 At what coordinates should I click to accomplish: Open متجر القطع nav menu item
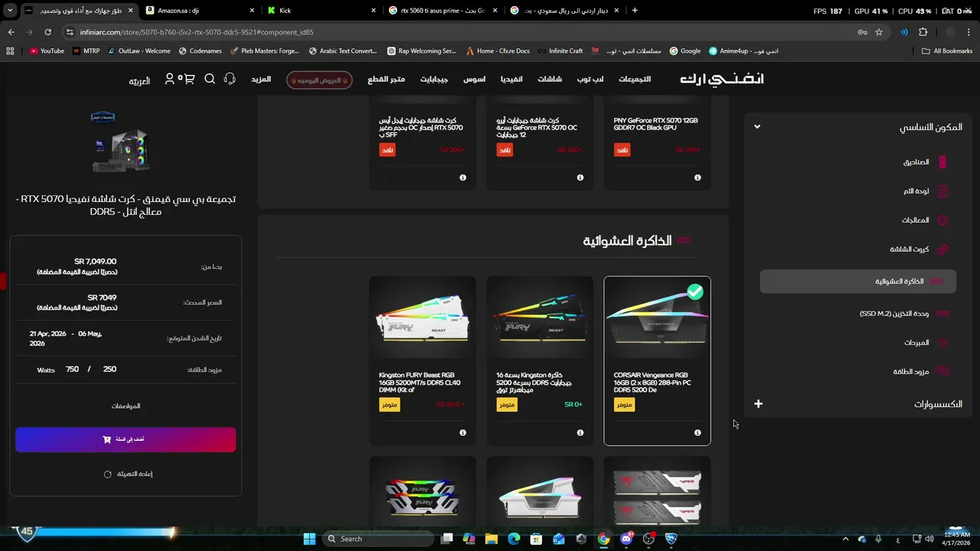(387, 80)
